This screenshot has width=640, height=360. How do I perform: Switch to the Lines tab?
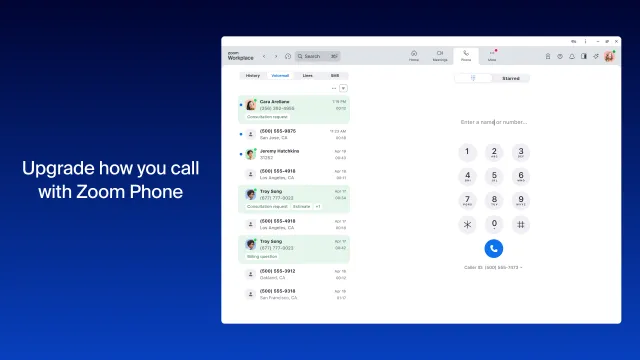307,76
